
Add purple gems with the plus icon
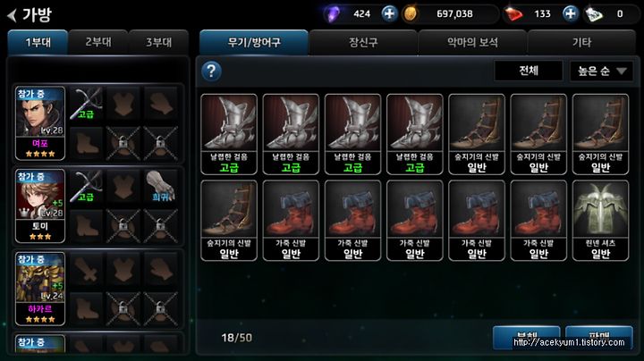coord(389,14)
